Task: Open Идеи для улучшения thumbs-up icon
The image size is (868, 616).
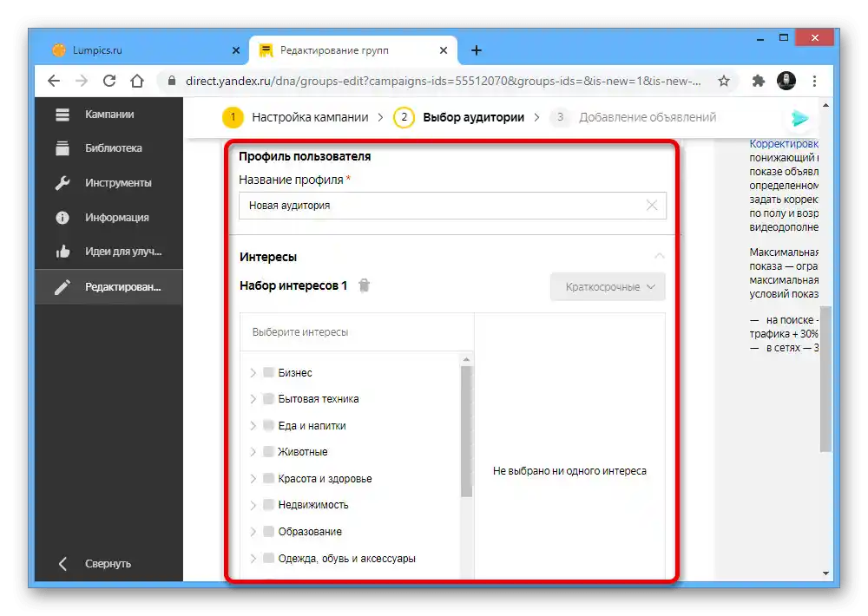Action: (62, 252)
